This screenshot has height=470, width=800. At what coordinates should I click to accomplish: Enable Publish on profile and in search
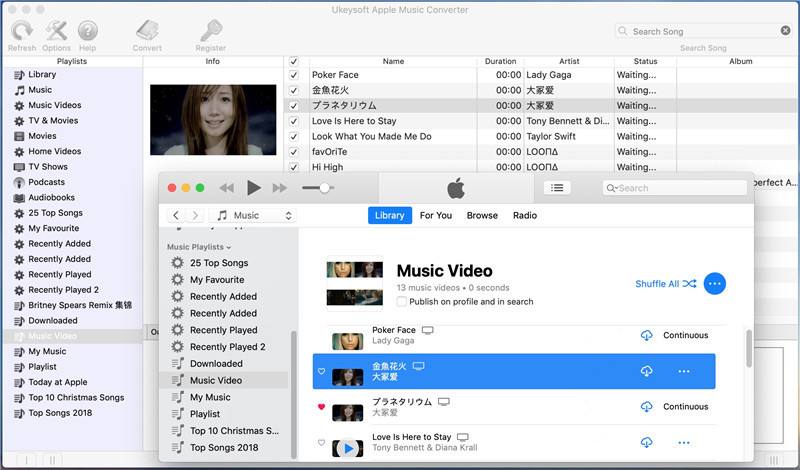pos(402,302)
